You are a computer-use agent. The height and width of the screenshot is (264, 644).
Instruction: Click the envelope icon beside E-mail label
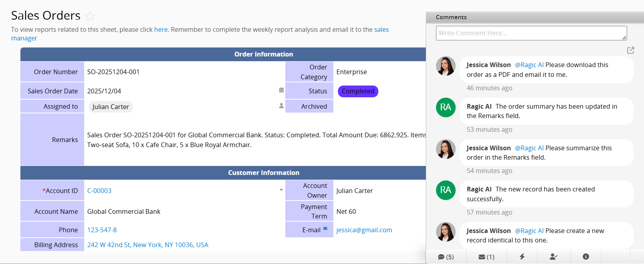click(x=325, y=229)
